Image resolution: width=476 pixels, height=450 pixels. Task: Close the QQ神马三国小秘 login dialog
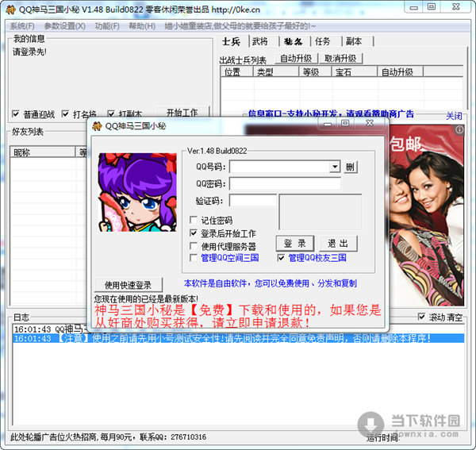click(x=370, y=123)
